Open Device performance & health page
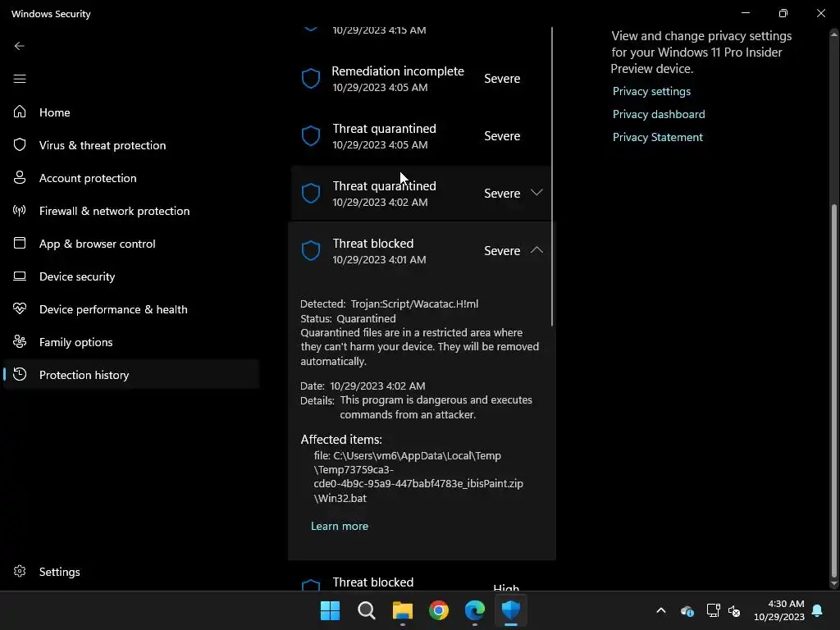Screen dimensions: 840x630 (132, 309)
